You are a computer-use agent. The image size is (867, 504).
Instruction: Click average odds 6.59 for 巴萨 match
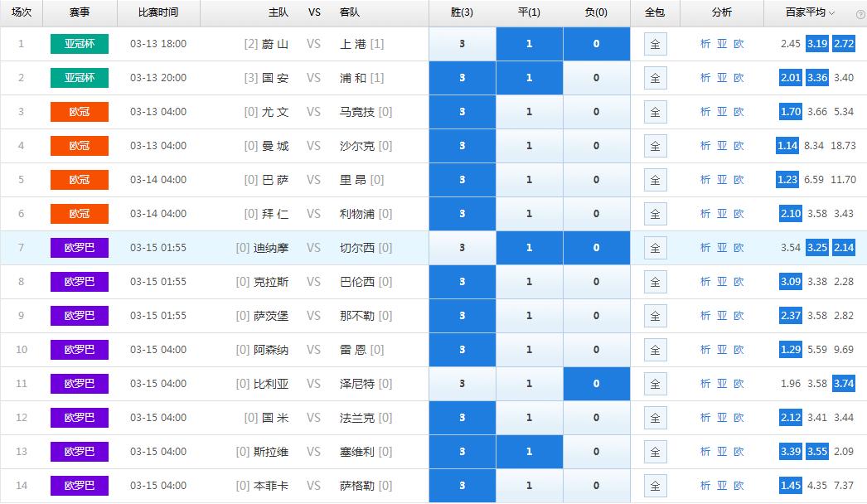click(x=814, y=180)
